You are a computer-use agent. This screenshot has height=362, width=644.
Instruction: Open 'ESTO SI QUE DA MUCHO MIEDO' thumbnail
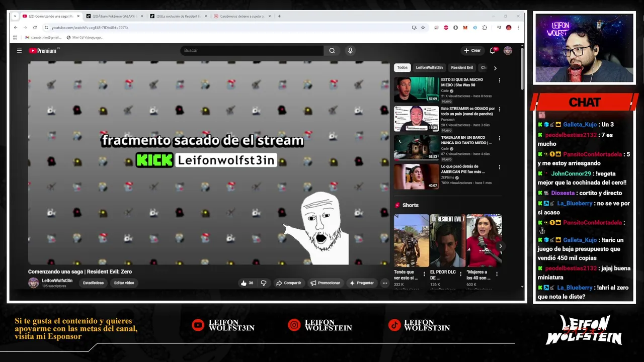[417, 89]
